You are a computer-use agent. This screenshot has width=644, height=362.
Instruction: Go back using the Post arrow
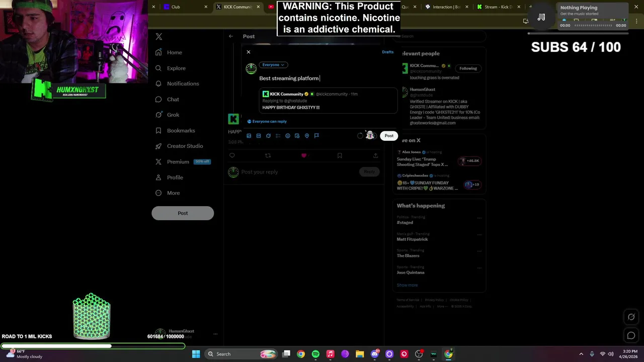click(x=231, y=36)
